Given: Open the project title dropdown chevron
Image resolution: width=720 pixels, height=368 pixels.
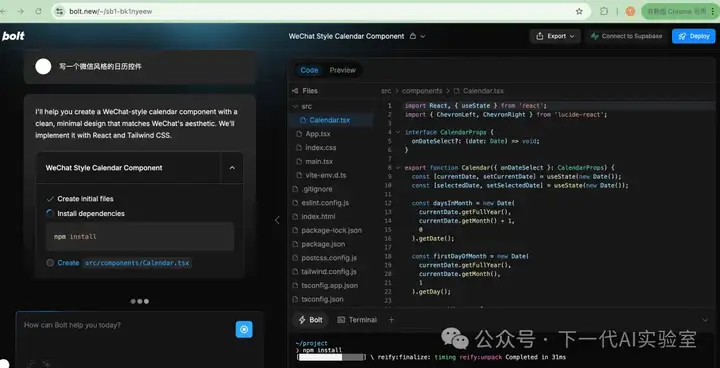Looking at the screenshot, I should click(x=423, y=36).
